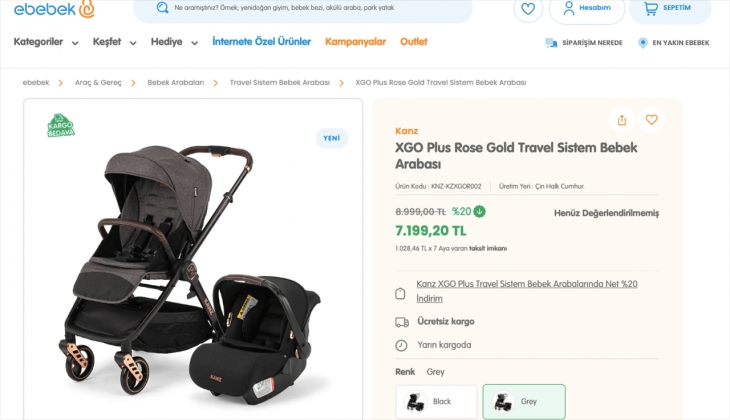Open Hesabım account button
This screenshot has width=730, height=420.
coord(587,8)
